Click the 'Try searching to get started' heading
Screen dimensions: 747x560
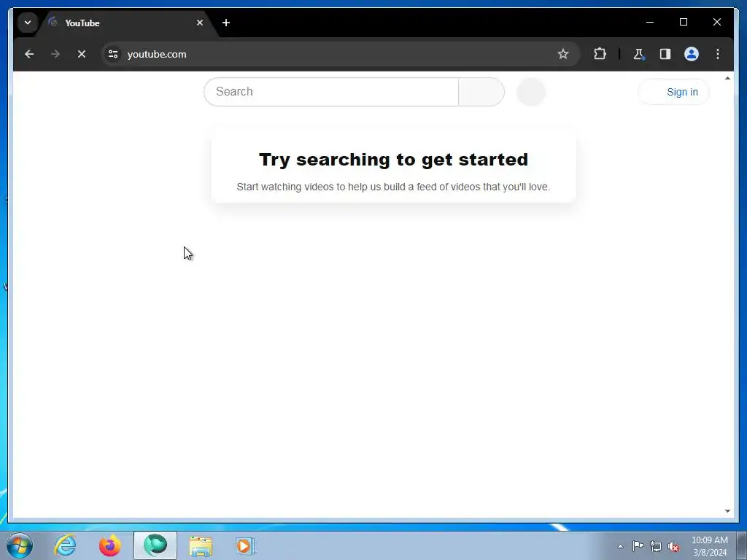(x=393, y=160)
